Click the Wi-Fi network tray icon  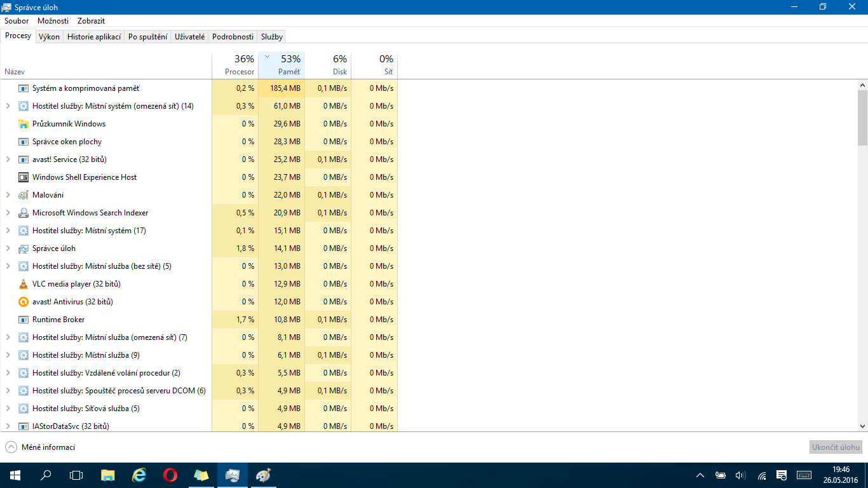tap(762, 475)
